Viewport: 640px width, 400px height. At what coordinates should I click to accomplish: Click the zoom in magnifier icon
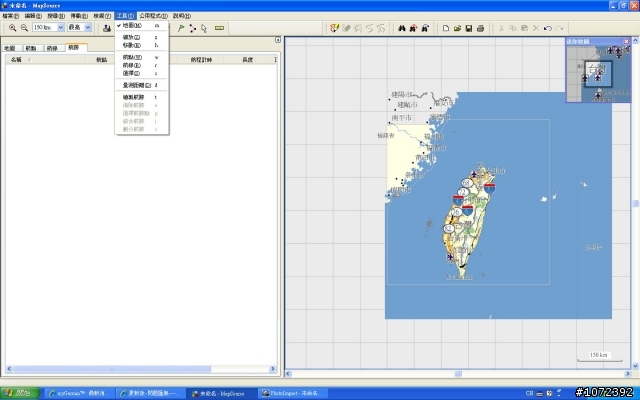tap(13, 28)
